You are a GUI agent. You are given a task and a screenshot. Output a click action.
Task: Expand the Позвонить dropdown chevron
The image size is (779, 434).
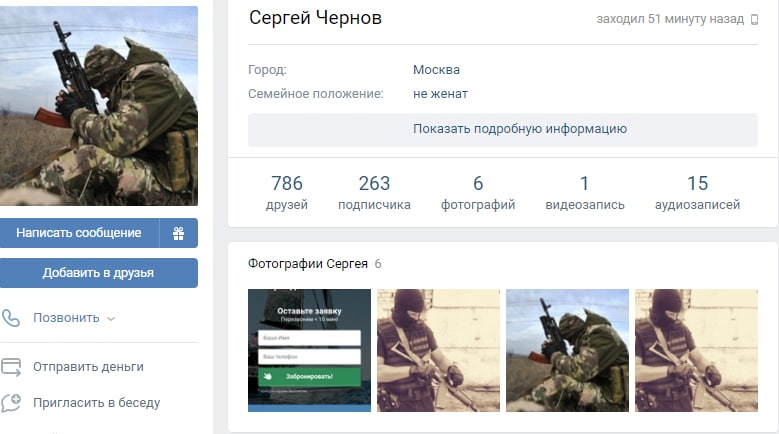pos(111,319)
